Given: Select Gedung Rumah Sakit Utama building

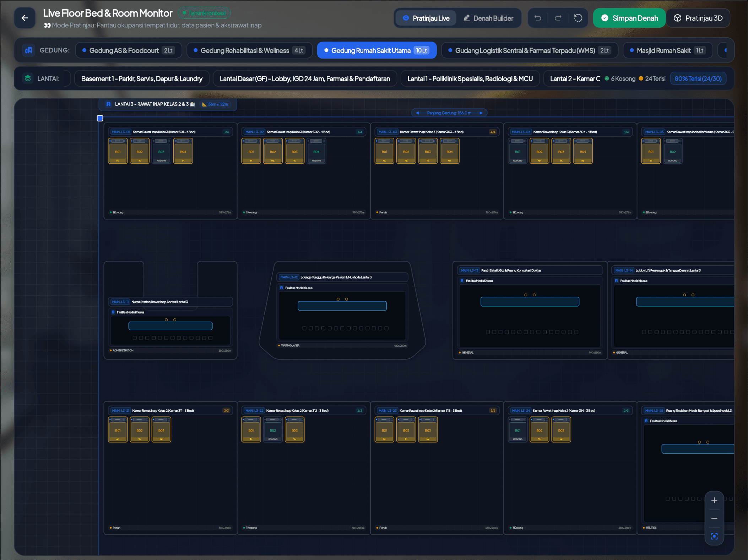Looking at the screenshot, I should point(377,50).
